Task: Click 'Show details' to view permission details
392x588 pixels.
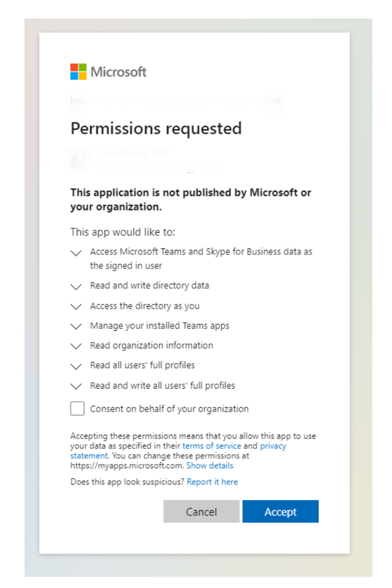Action: click(211, 465)
